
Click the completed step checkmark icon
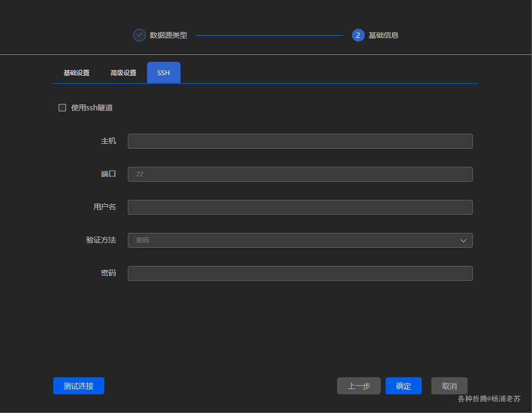point(139,35)
